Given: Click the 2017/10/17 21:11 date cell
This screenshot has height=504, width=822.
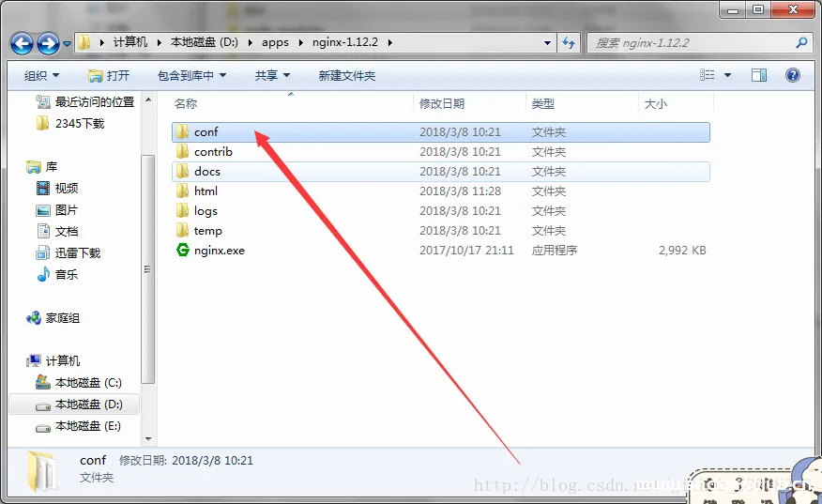Looking at the screenshot, I should tap(466, 251).
